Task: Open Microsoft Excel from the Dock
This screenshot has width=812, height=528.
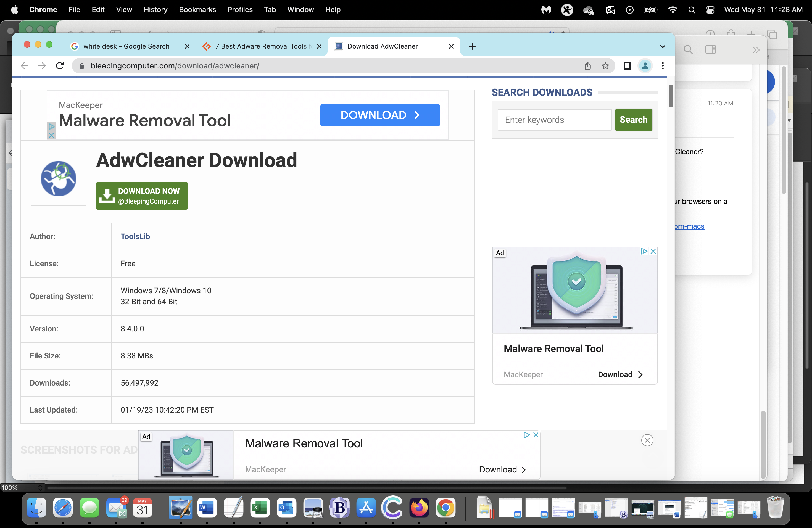Action: (x=260, y=508)
